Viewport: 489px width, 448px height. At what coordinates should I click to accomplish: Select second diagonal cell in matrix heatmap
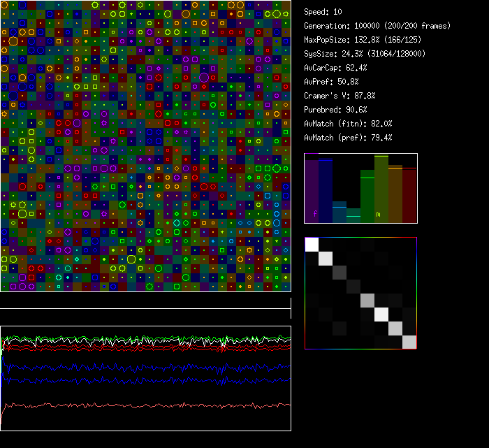click(x=326, y=259)
